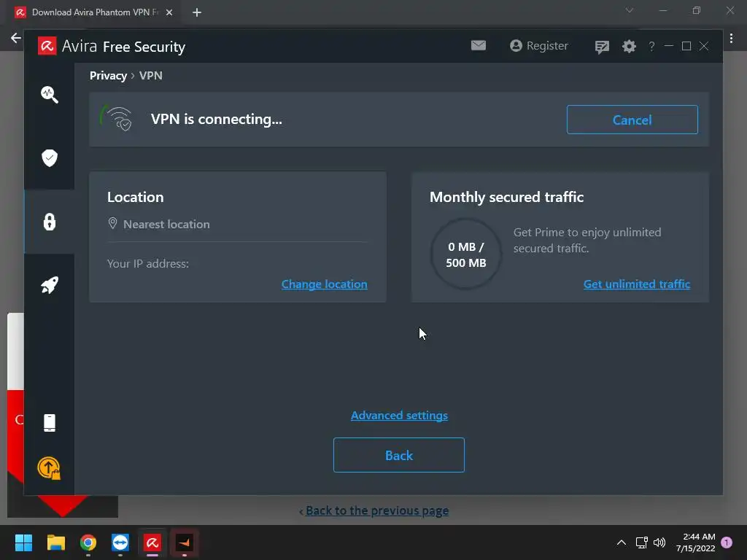The height and width of the screenshot is (560, 747).
Task: Click the VPN breadcrumb item
Action: (150, 76)
